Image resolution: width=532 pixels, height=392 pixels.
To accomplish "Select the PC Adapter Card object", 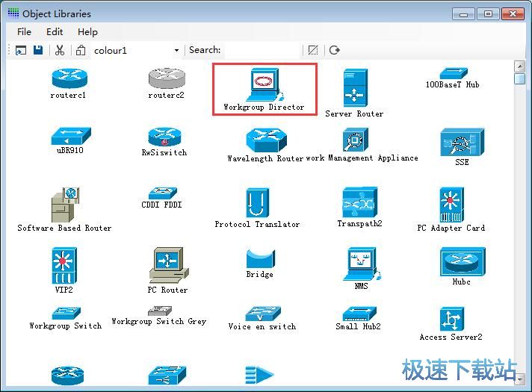I will coord(451,205).
